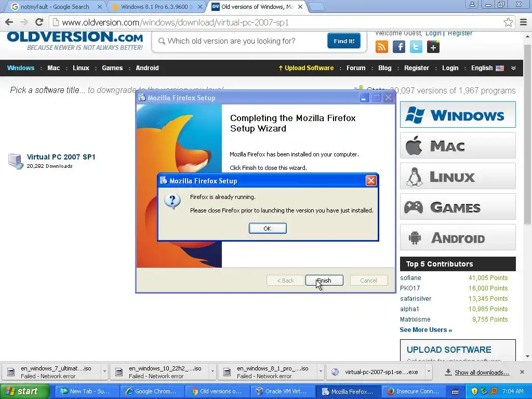The image size is (532, 399).
Task: Click the Mac category banner
Action: point(458,145)
